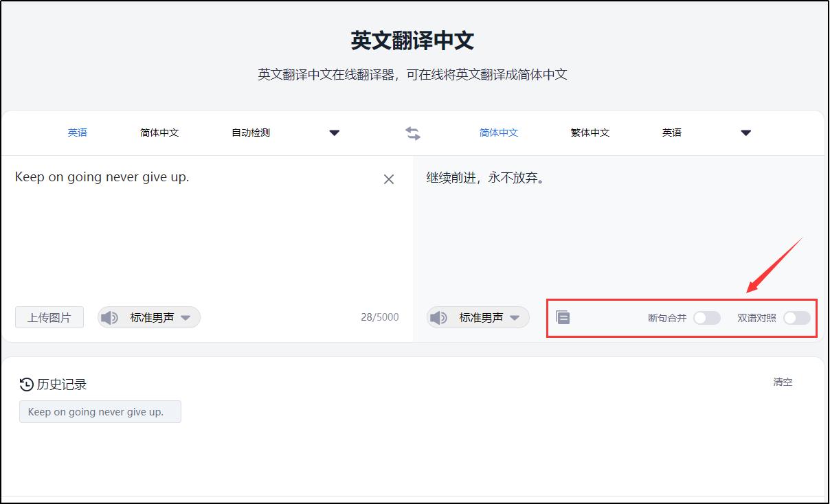The width and height of the screenshot is (830, 504).
Task: Toggle sentence merging off
Action: point(707,318)
